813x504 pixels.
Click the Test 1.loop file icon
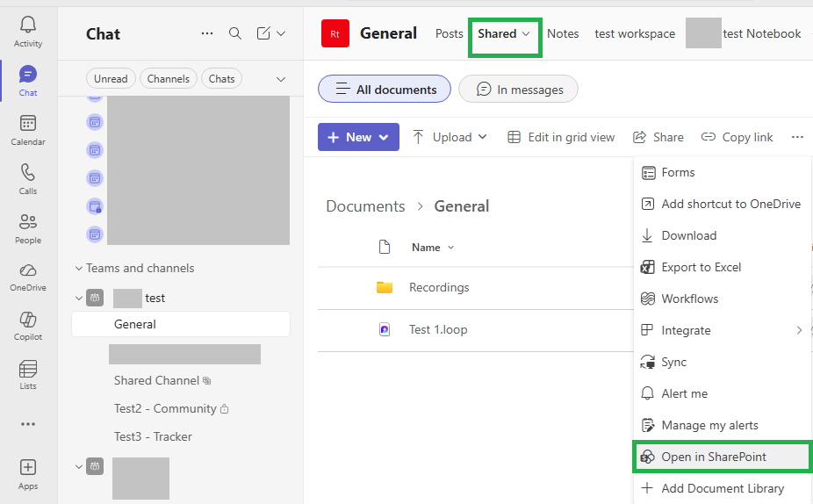click(x=385, y=329)
